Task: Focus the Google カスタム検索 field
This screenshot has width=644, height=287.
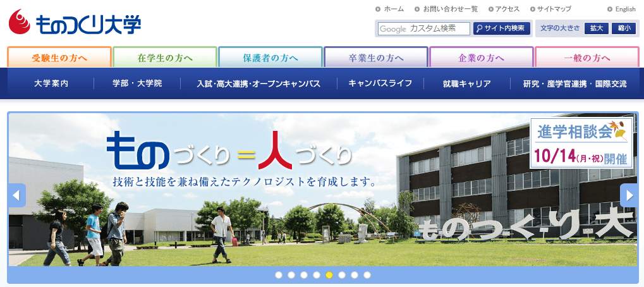Action: point(423,28)
